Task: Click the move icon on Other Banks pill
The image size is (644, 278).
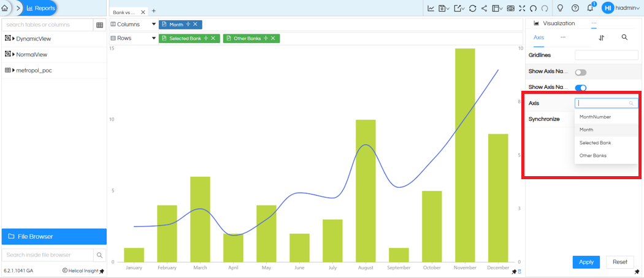Action: point(266,38)
